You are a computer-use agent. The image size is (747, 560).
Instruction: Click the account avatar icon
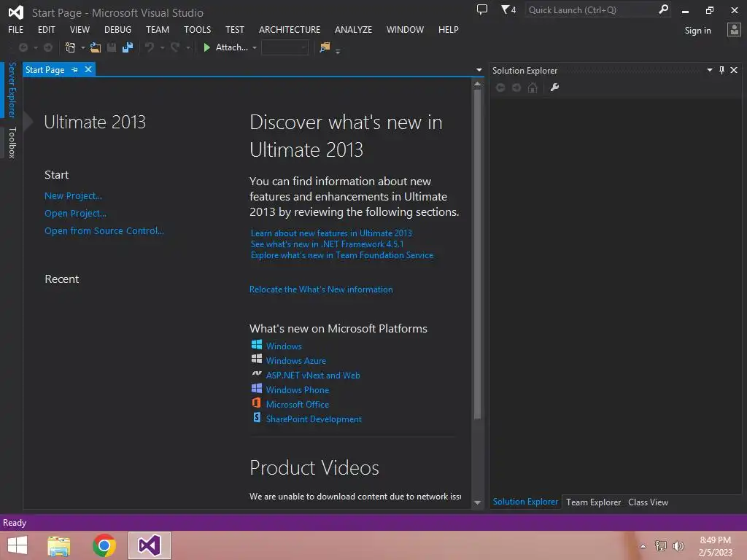734,30
